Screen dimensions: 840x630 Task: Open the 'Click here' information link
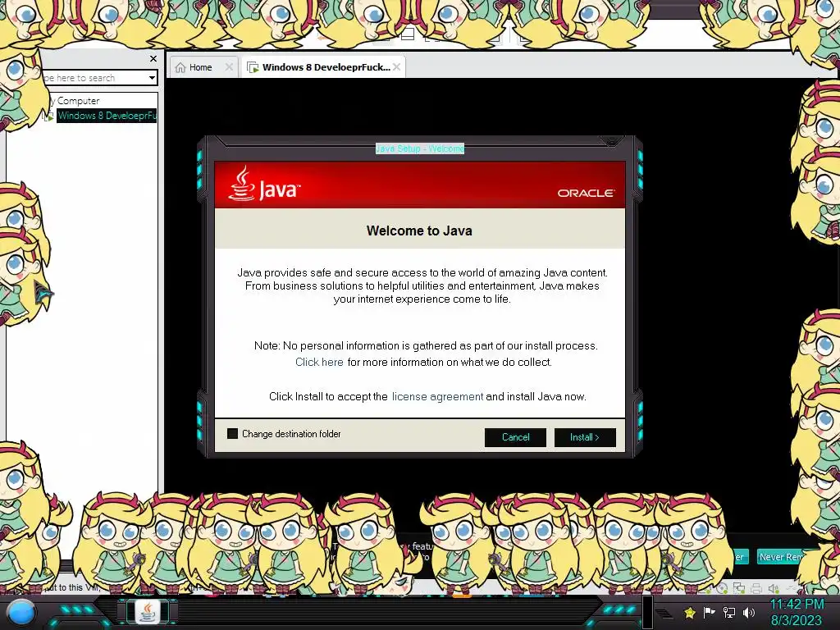click(319, 362)
